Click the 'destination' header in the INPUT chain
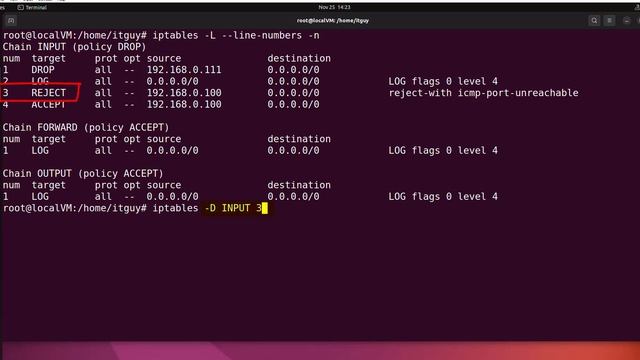The width and height of the screenshot is (640, 360). 299,58
